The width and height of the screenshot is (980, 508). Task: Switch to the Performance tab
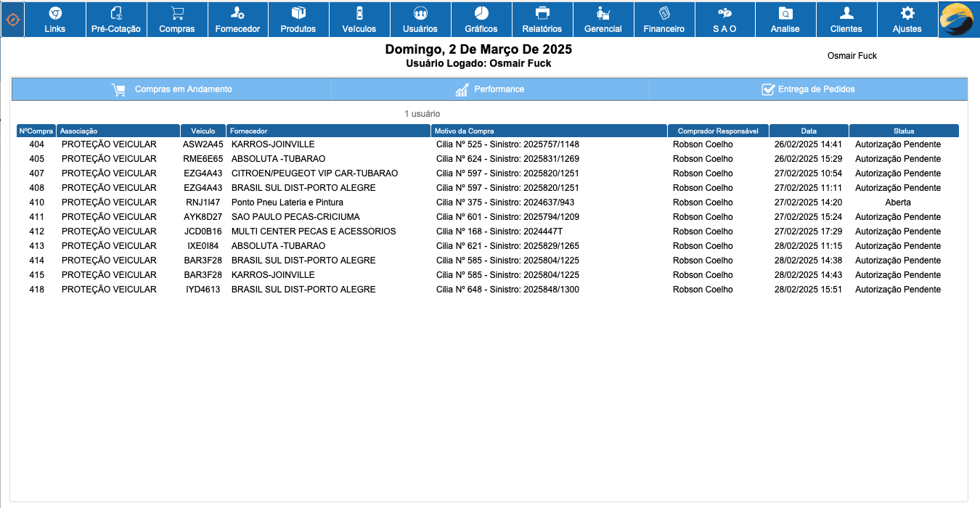[x=489, y=89]
